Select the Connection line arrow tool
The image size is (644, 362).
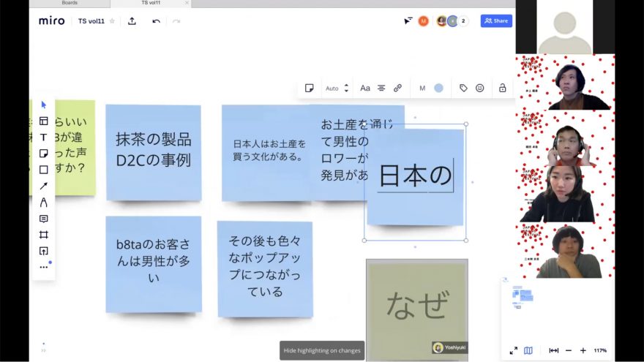[43, 186]
